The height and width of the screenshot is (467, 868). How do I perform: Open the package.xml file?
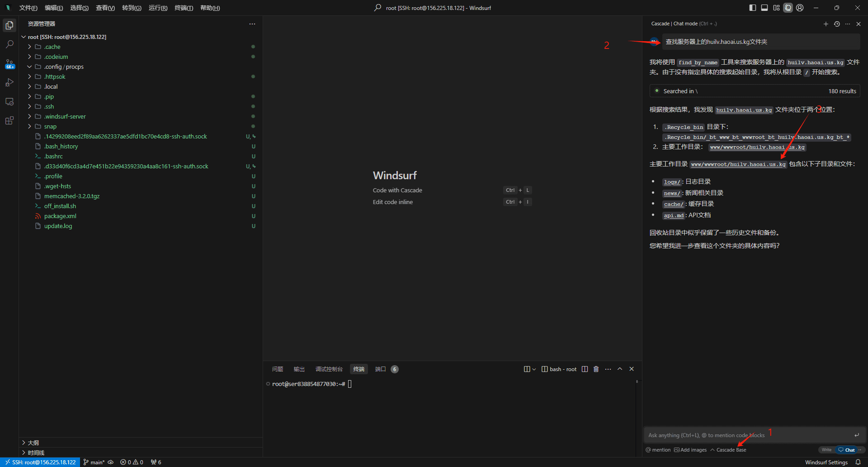coord(140,216)
